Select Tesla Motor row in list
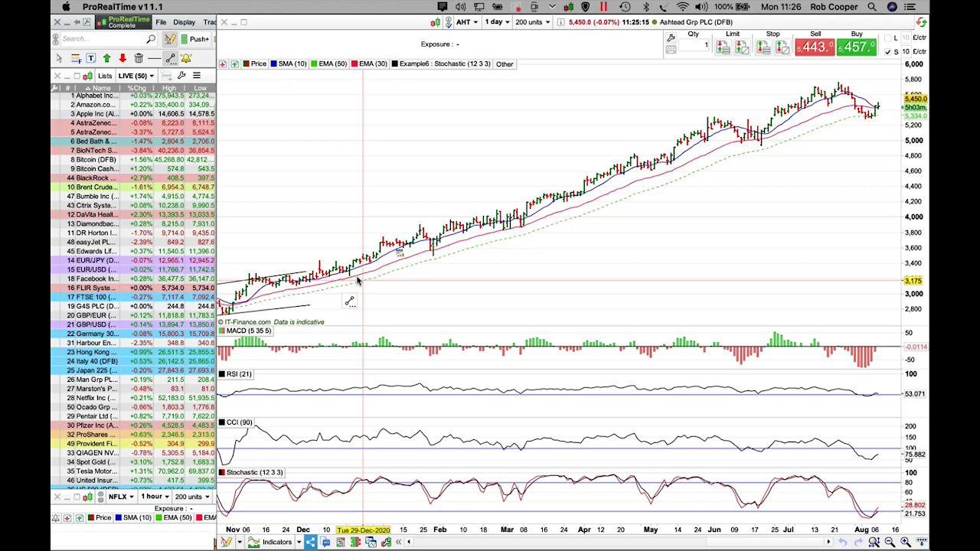The height and width of the screenshot is (551, 980). (133, 471)
